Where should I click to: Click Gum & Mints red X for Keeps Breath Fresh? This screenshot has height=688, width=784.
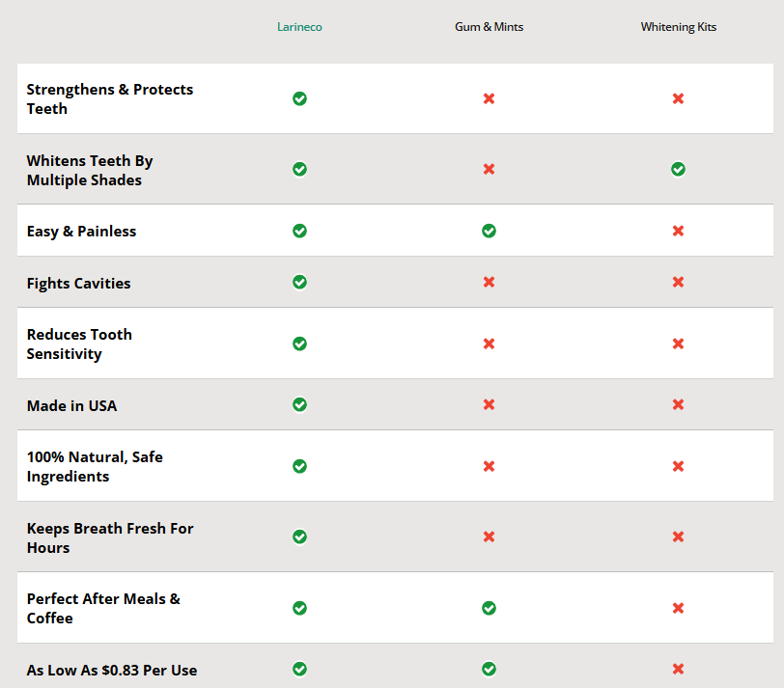tap(489, 537)
